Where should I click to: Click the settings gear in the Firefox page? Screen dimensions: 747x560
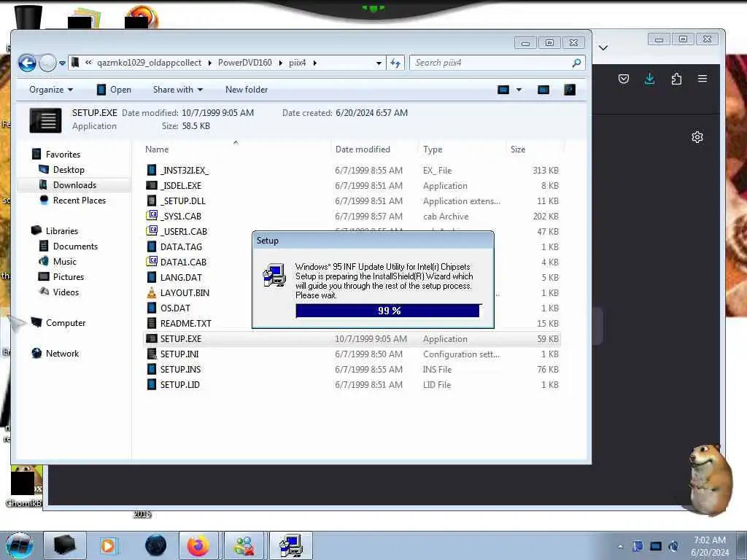pyautogui.click(x=697, y=137)
